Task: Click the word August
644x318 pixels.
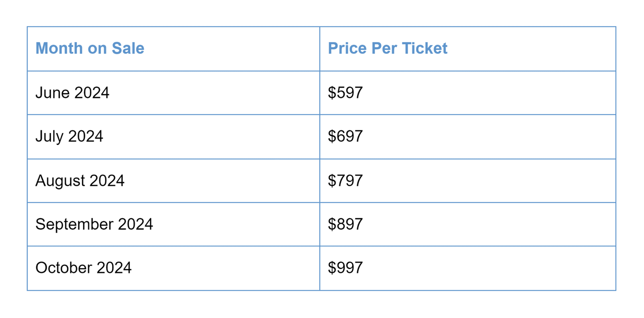Action: (60, 181)
